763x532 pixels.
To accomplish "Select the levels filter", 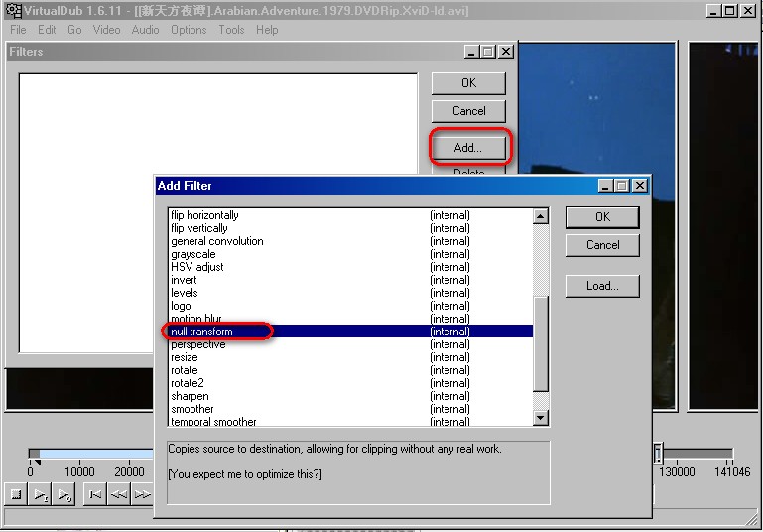I will [x=350, y=293].
